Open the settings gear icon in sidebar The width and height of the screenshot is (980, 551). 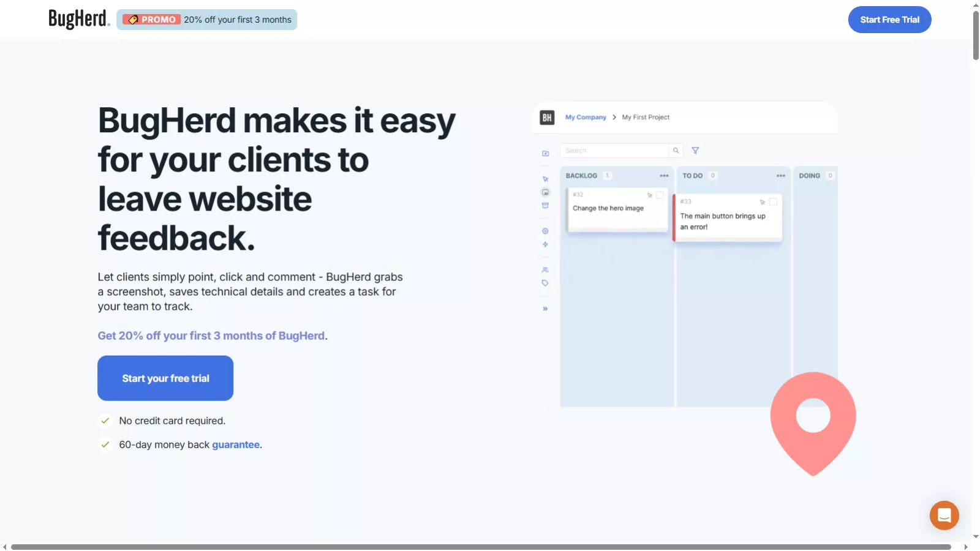(x=545, y=231)
